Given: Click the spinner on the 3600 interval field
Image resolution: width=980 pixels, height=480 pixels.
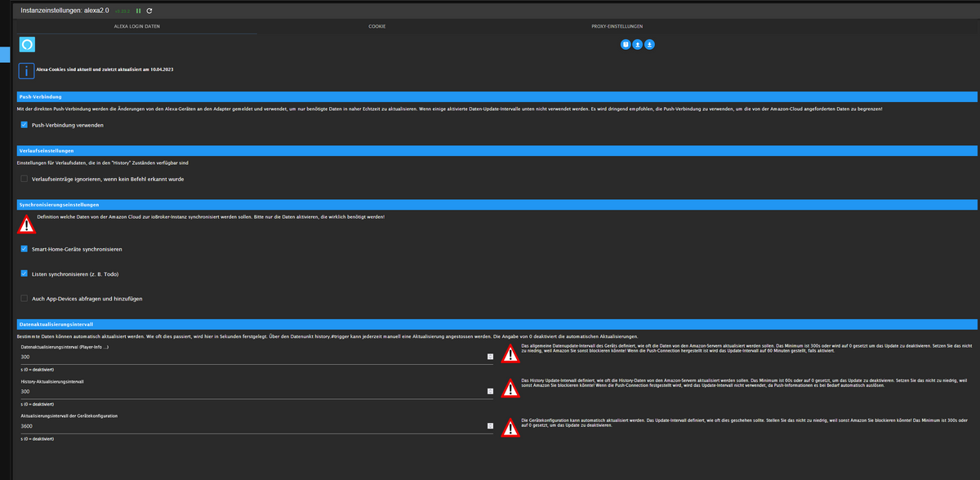Looking at the screenshot, I should tap(490, 425).
